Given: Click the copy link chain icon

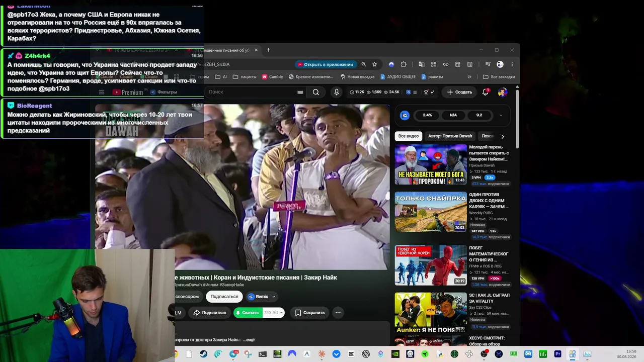Looking at the screenshot, I should [445, 64].
